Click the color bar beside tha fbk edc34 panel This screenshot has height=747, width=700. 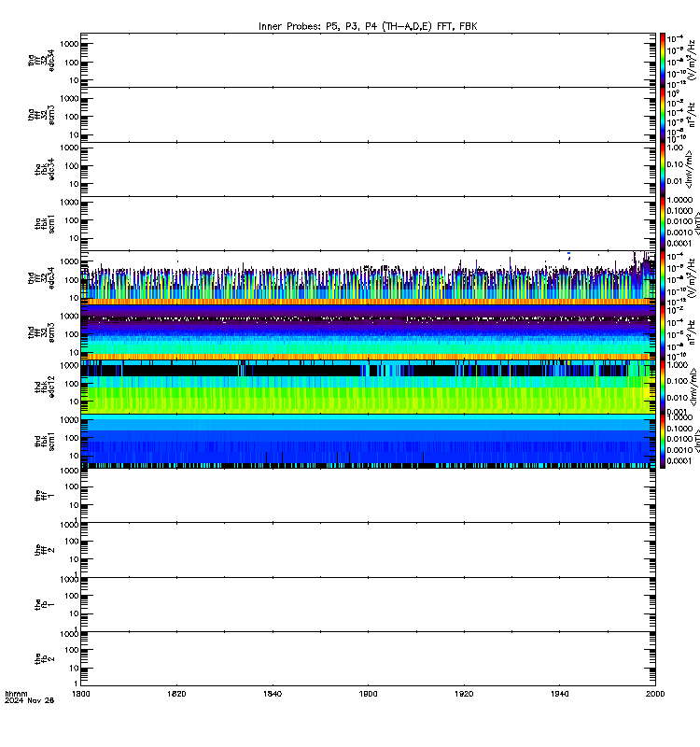pos(663,169)
